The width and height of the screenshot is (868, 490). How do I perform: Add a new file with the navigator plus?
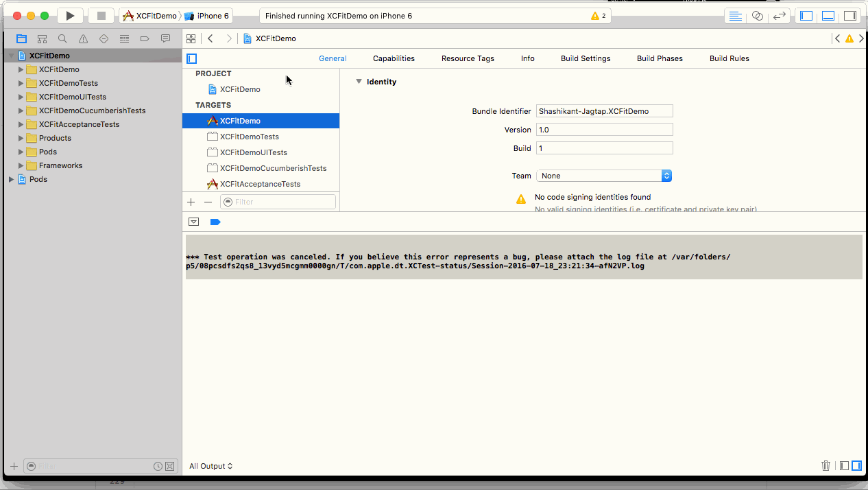tap(14, 466)
